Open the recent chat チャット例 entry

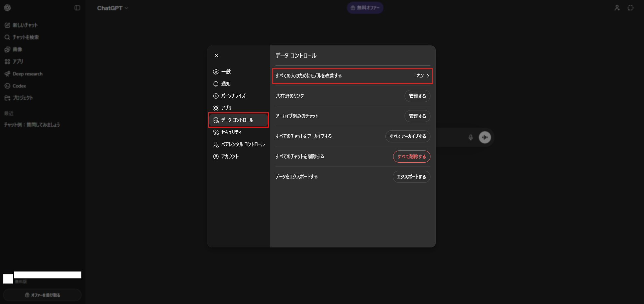pyautogui.click(x=32, y=125)
